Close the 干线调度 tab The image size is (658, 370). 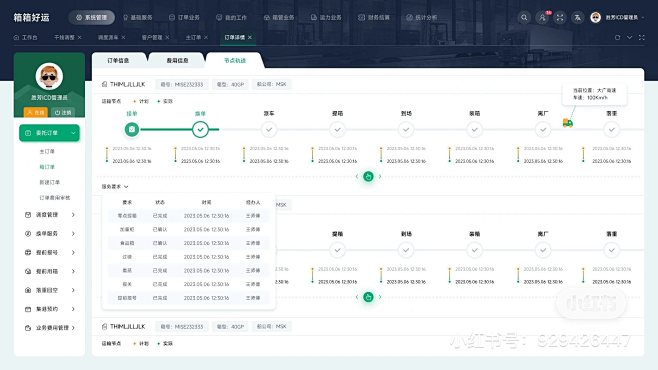80,37
